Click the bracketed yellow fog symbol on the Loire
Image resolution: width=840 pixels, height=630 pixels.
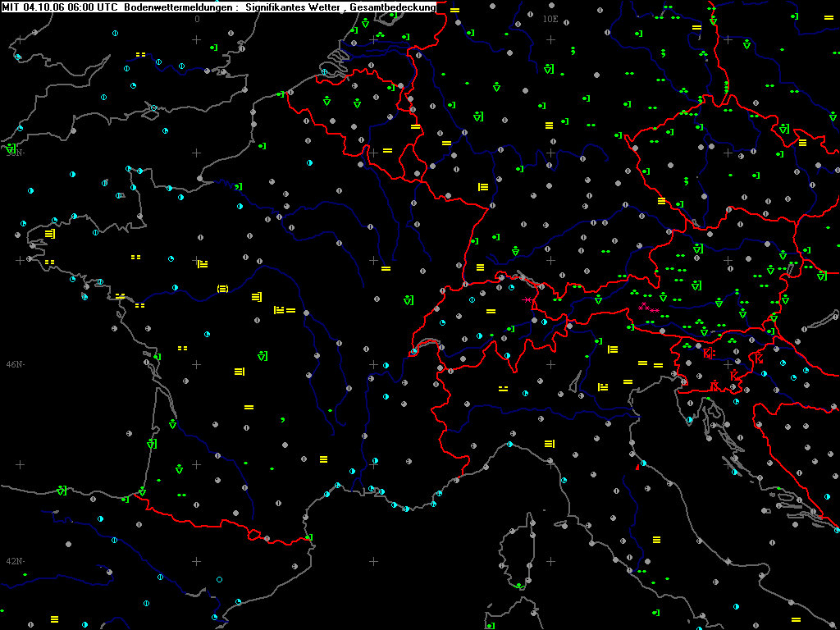(x=222, y=289)
